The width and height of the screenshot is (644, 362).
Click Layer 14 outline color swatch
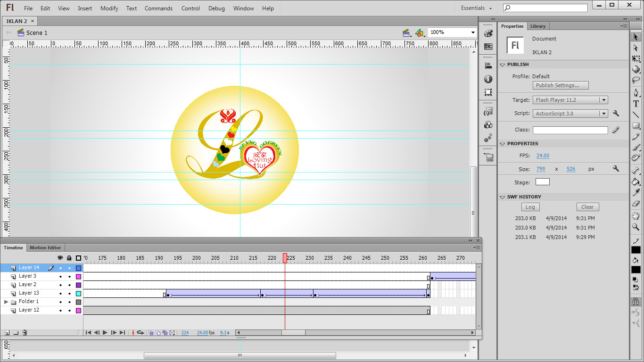pyautogui.click(x=78, y=268)
